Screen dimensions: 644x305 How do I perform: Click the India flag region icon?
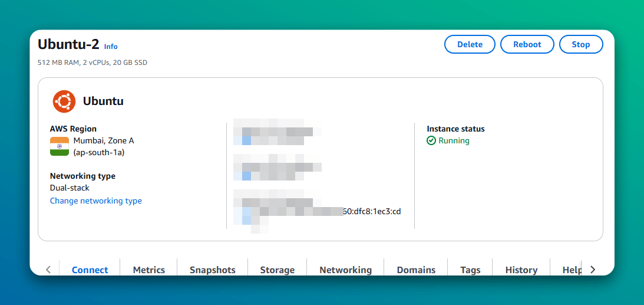pos(60,146)
